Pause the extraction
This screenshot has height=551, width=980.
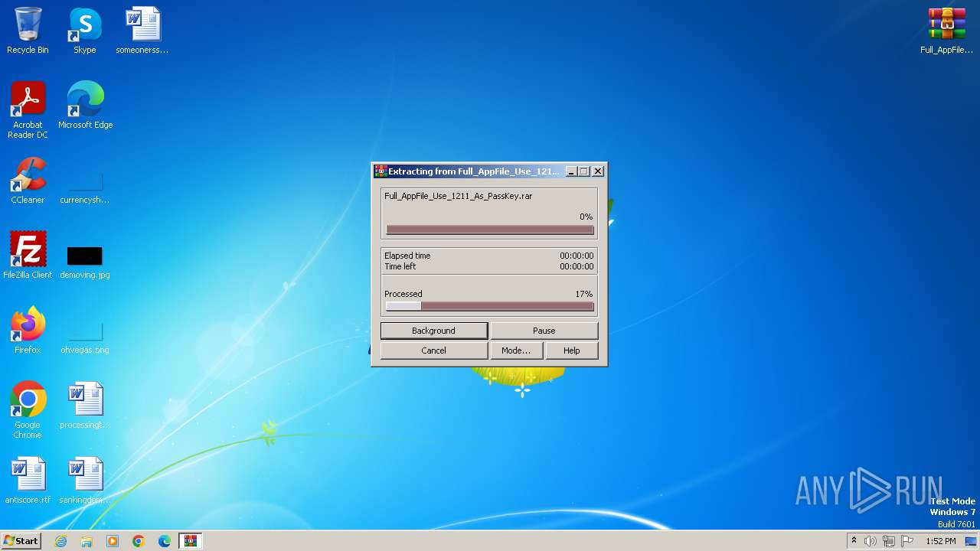click(x=544, y=331)
